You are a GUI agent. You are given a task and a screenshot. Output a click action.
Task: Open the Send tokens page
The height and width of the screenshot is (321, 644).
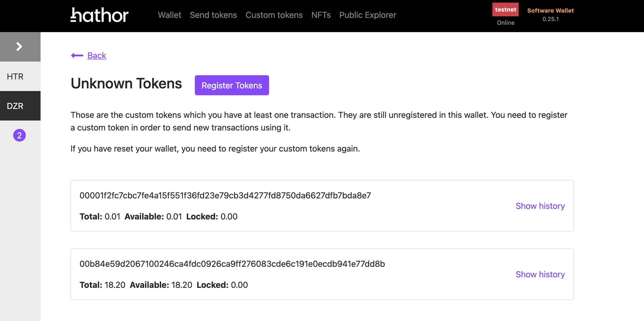213,15
